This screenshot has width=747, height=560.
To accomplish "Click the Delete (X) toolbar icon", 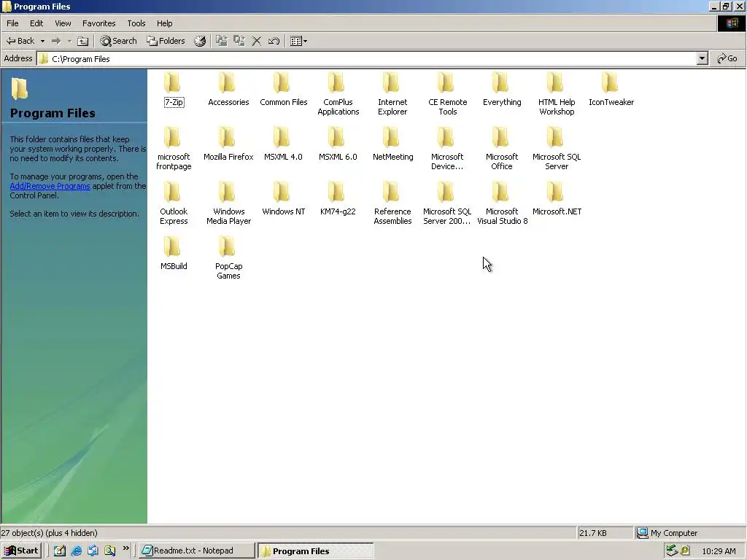I will tap(256, 41).
